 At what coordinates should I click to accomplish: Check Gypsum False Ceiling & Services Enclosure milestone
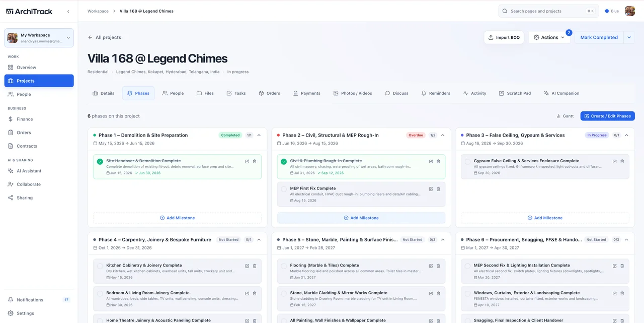click(467, 162)
